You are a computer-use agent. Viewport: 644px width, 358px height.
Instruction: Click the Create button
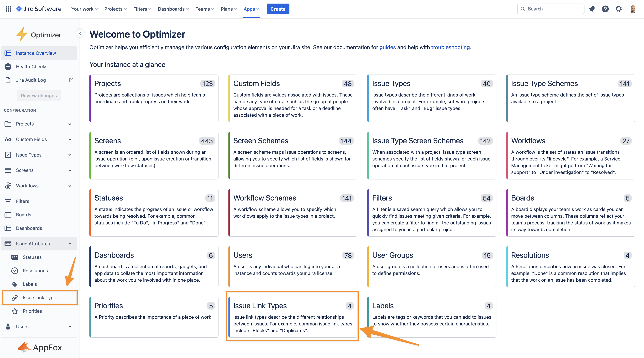tap(278, 9)
